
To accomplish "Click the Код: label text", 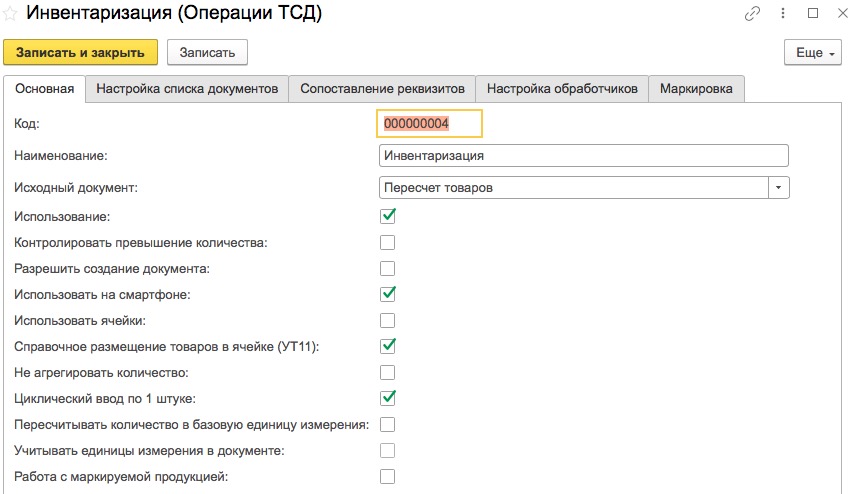I will (x=27, y=124).
